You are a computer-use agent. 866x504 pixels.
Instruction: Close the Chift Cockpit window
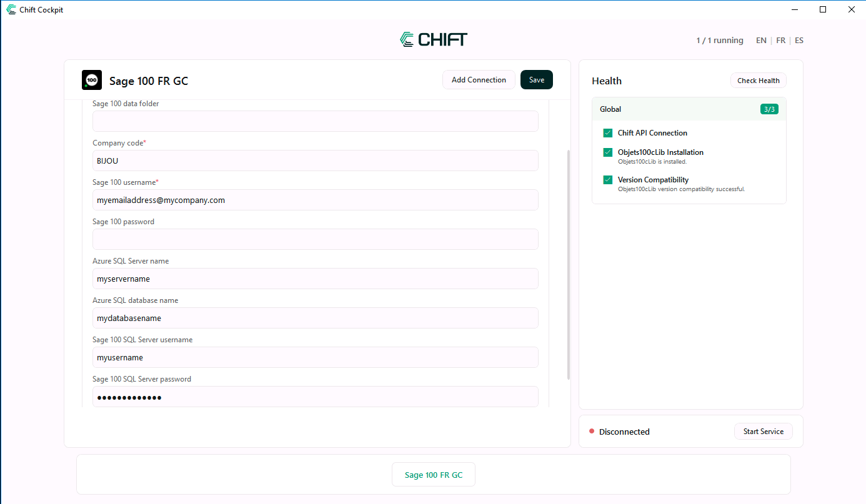(x=851, y=9)
